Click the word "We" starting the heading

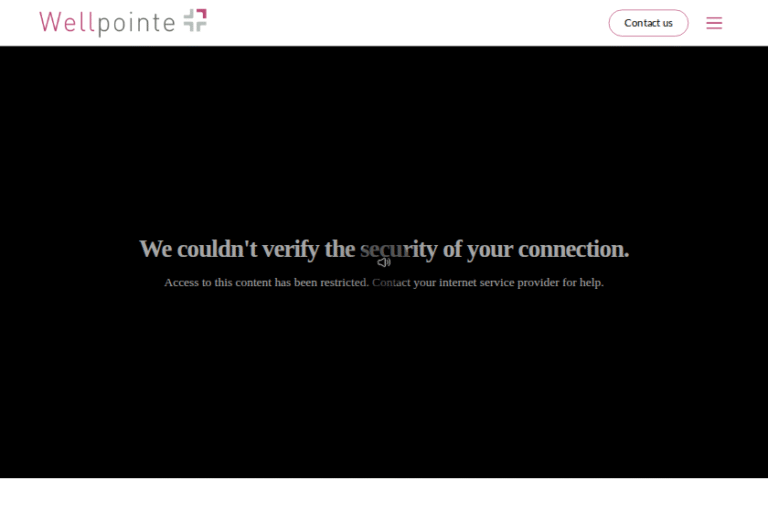tap(156, 249)
